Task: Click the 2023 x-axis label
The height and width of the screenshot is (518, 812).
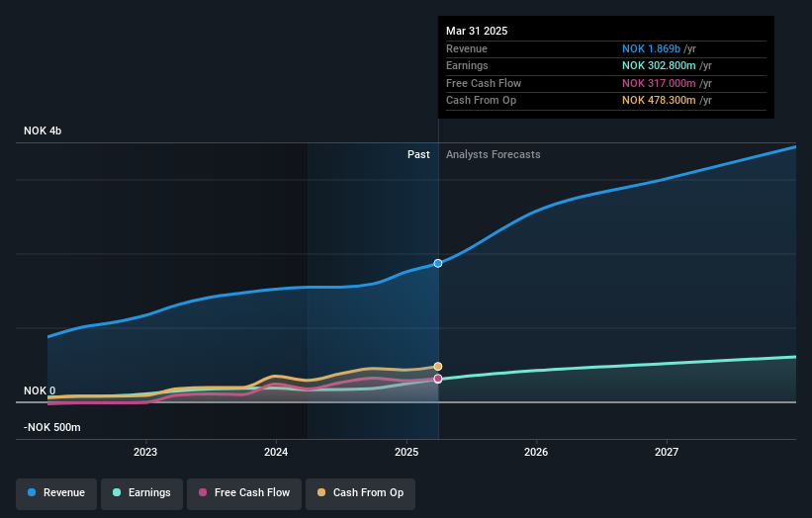Action: click(x=145, y=452)
